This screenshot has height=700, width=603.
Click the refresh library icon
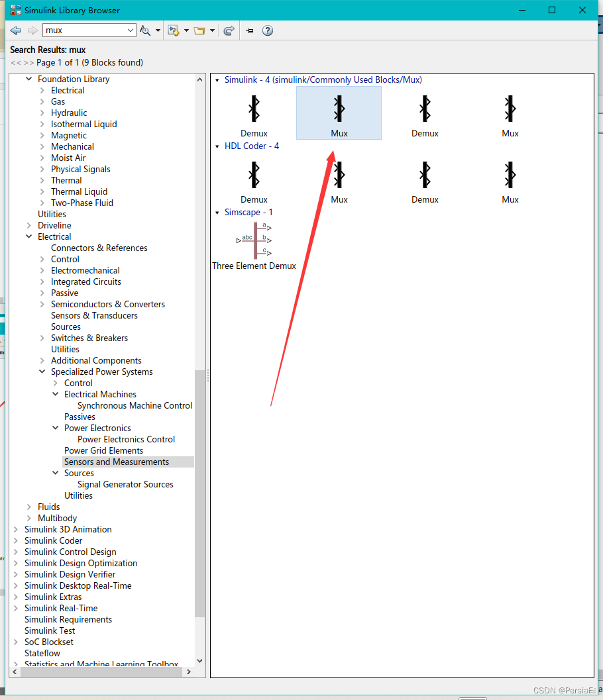click(229, 30)
